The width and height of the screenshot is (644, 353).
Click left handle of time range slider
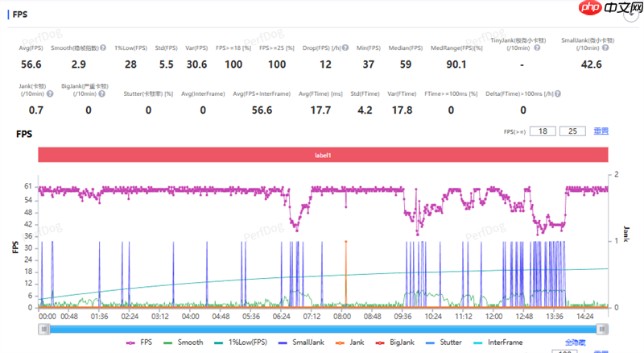43,329
